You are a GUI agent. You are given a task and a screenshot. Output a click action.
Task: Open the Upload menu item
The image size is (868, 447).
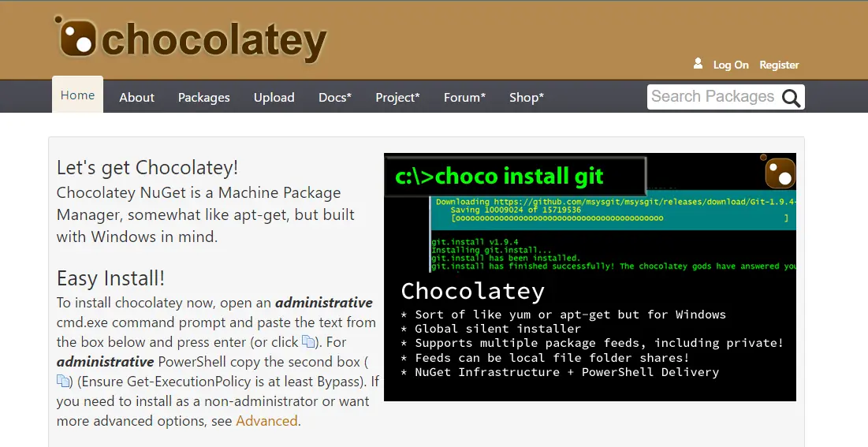[274, 98]
